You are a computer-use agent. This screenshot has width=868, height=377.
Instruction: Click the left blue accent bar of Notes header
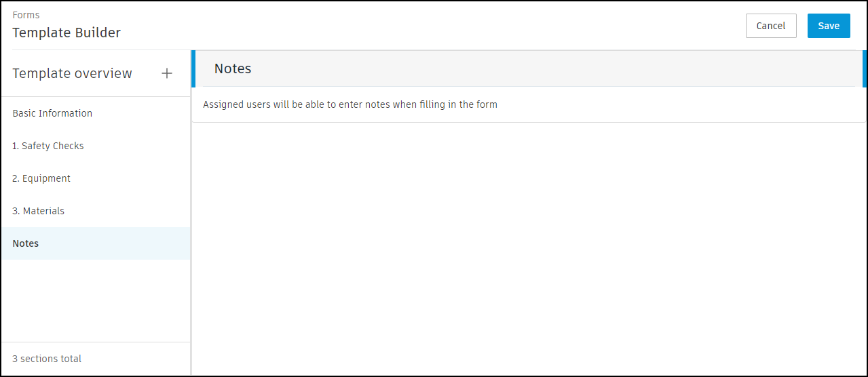[193, 68]
